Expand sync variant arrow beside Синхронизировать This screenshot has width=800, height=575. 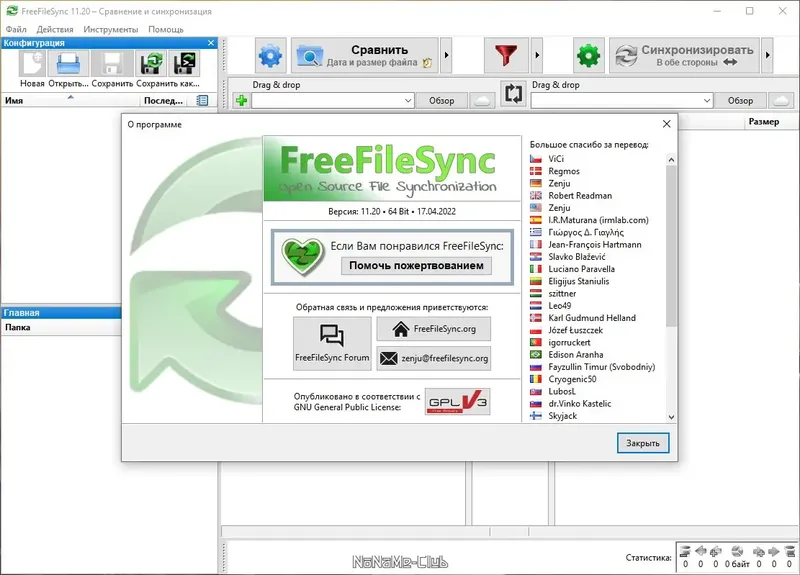767,55
